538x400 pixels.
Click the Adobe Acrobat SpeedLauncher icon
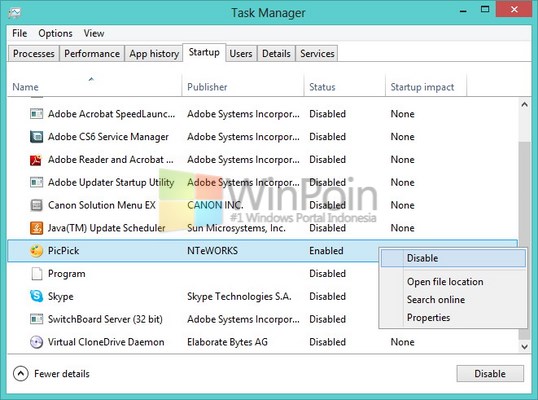[x=36, y=114]
